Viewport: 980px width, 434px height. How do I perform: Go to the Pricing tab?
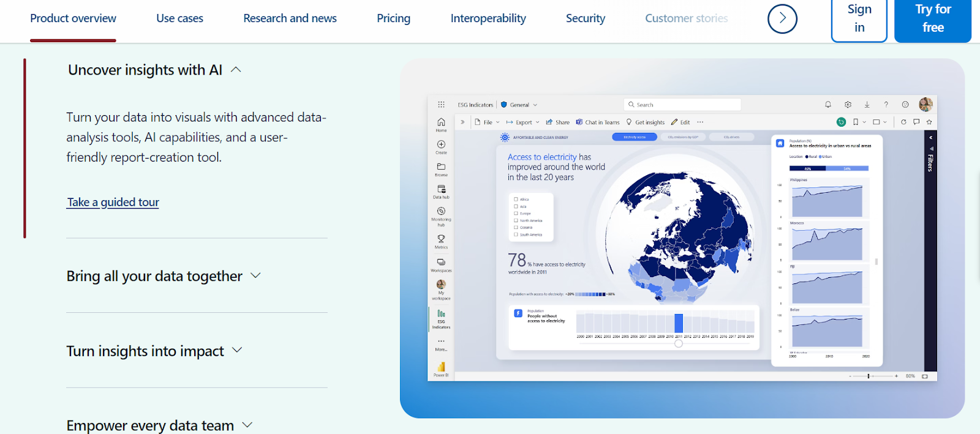pyautogui.click(x=394, y=18)
